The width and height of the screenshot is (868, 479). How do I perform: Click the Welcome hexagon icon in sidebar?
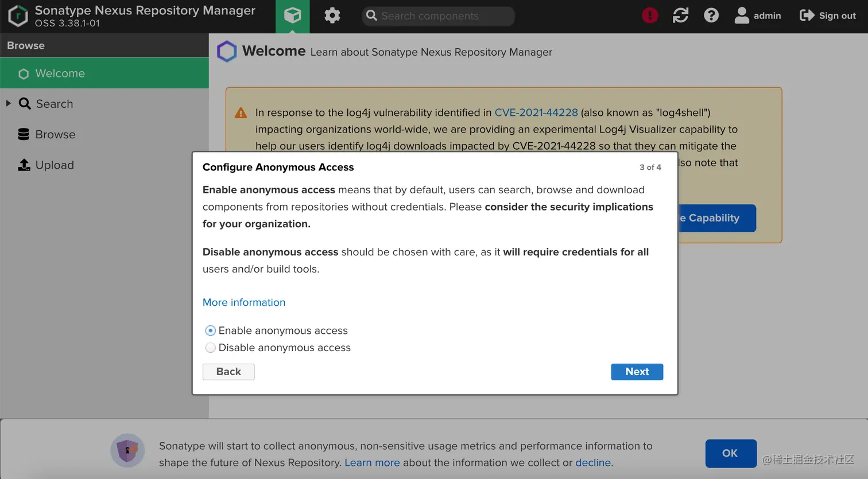[24, 73]
